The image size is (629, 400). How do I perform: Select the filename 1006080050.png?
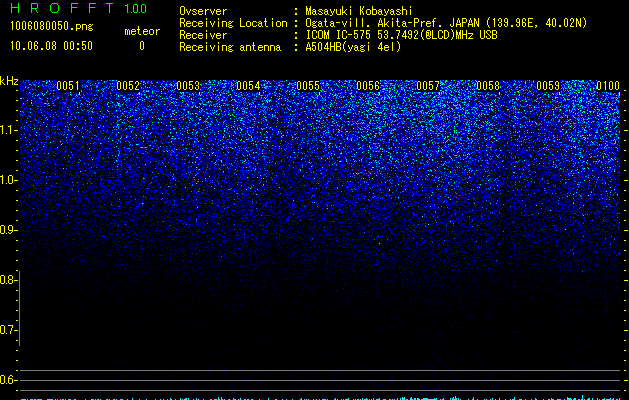52,26
